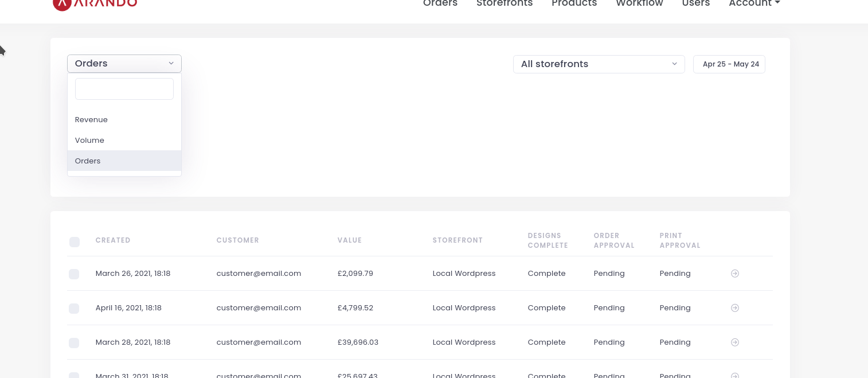Open order details arrow for March 28 order

pos(735,342)
